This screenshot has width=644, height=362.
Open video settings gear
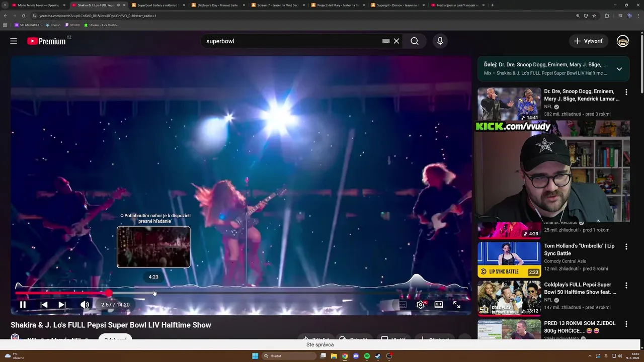pyautogui.click(x=421, y=305)
